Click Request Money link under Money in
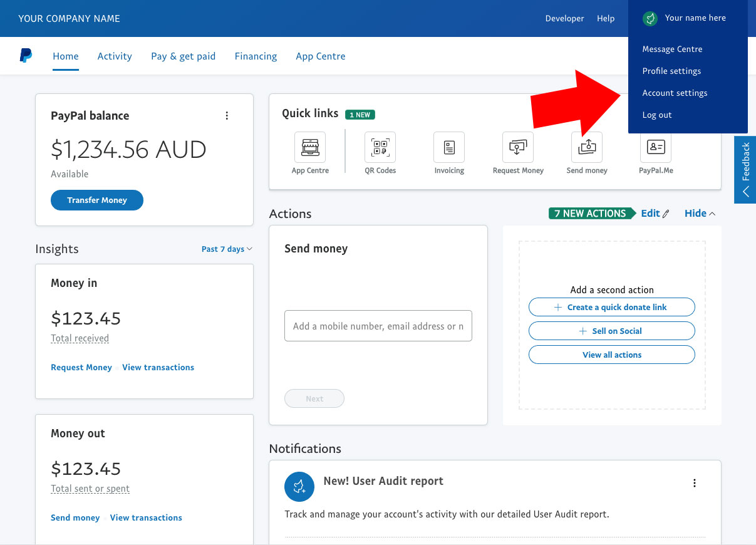This screenshot has height=545, width=756. [81, 367]
